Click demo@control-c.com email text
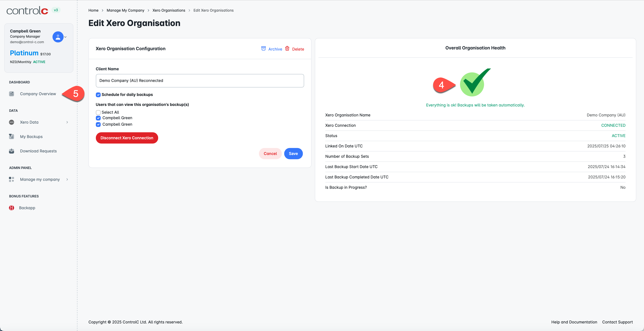644x331 pixels. (27, 42)
